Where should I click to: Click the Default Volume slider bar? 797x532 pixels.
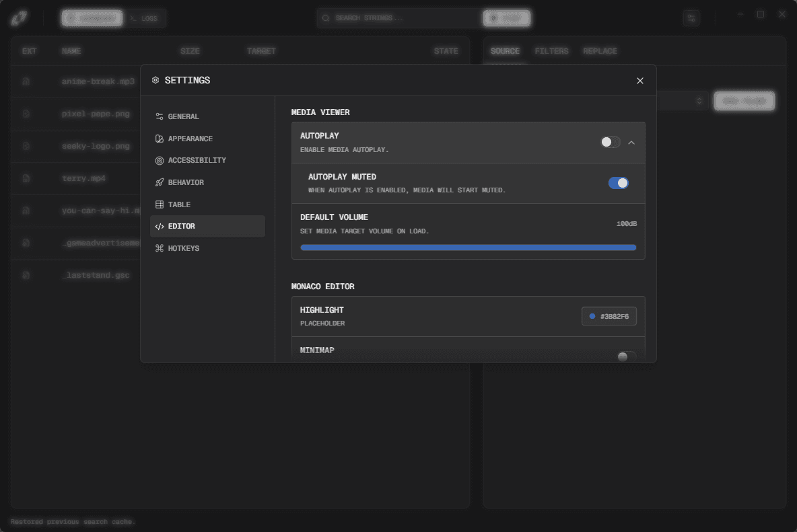coord(468,248)
